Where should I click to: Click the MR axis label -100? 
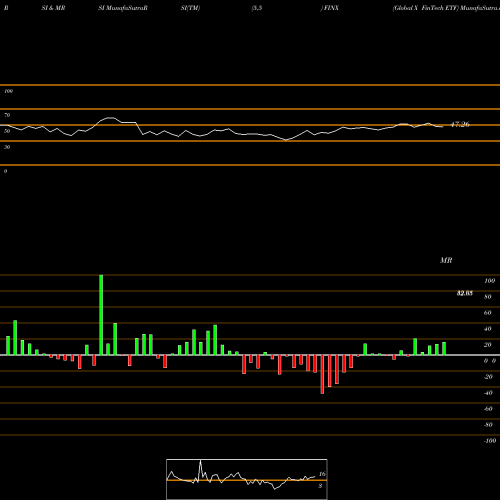489,441
